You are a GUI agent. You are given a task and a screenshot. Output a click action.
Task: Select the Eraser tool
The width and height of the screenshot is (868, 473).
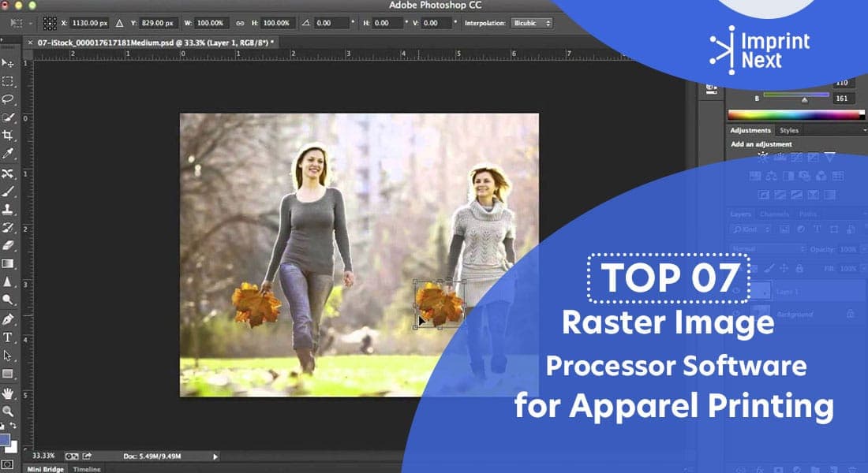coord(8,245)
